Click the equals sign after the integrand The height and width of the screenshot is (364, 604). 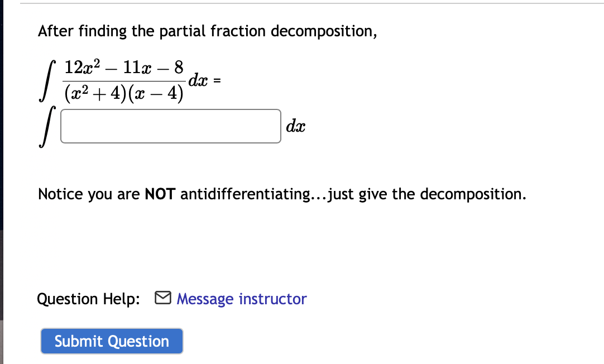click(218, 80)
